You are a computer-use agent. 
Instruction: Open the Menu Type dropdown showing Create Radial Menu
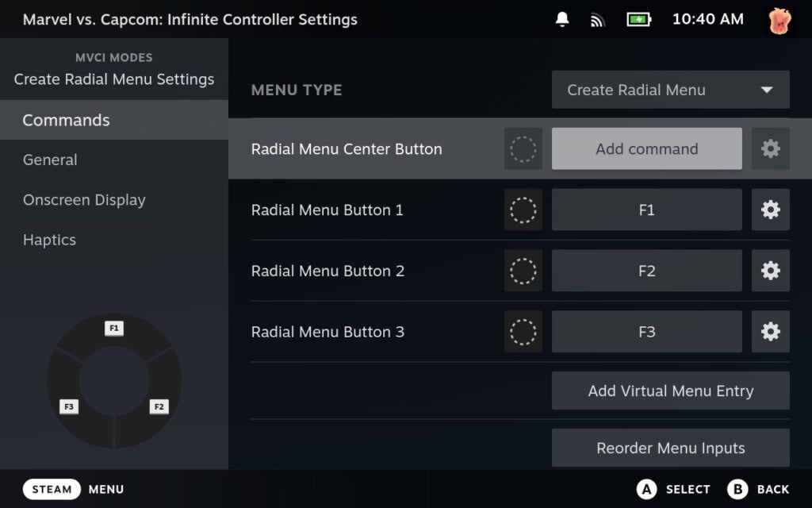[670, 90]
